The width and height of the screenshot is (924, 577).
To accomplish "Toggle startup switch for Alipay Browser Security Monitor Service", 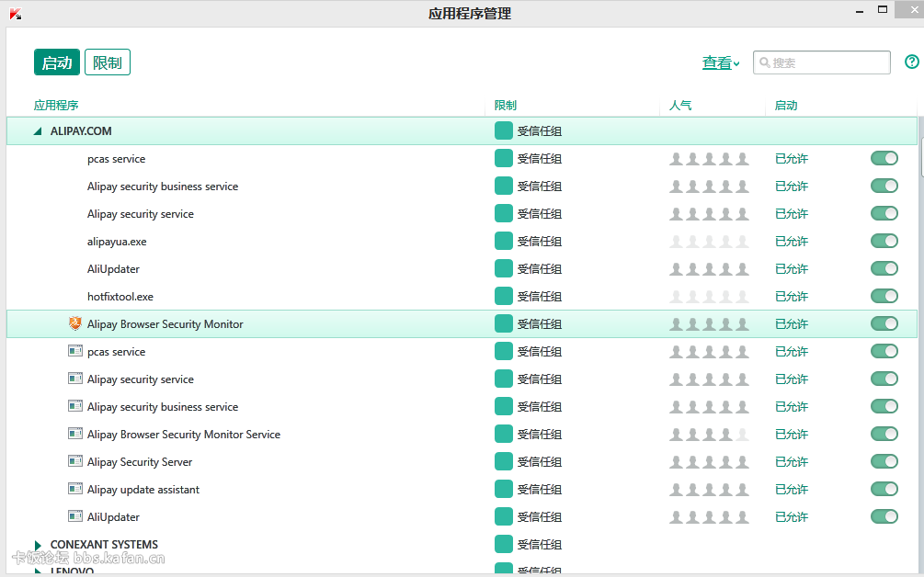I will tap(884, 434).
